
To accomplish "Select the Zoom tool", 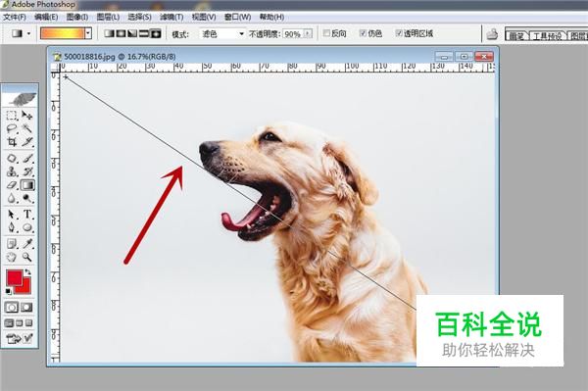I will pyautogui.click(x=27, y=257).
